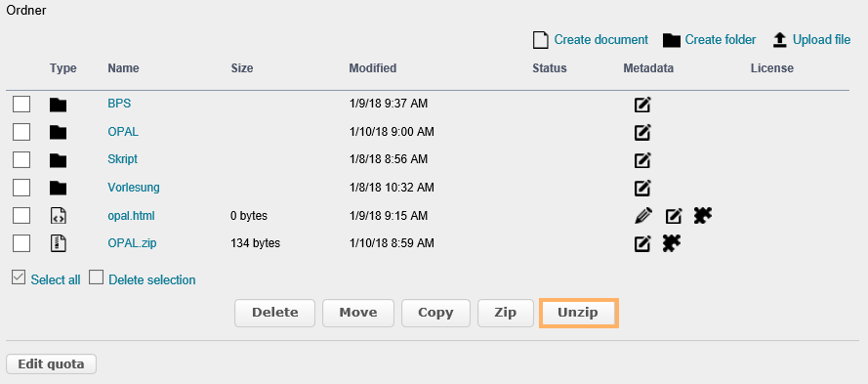
Task: Check the box for OPAL folder
Action: pos(21,132)
